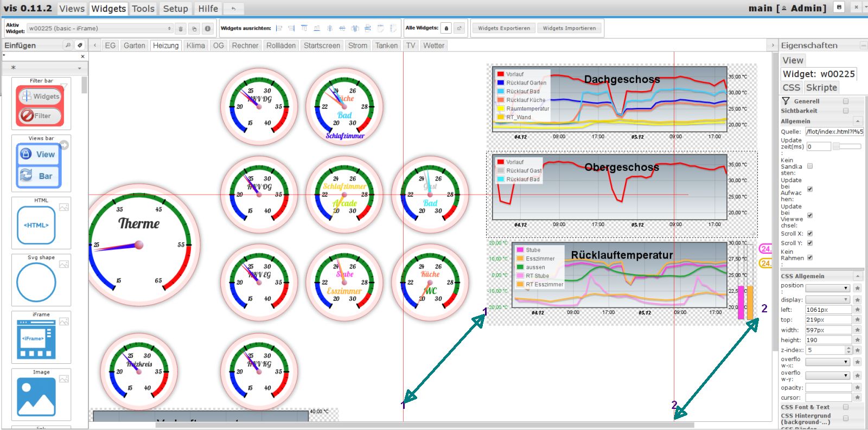The height and width of the screenshot is (430, 868).
Task: Open the widget set filter dropdown
Action: 46,68
